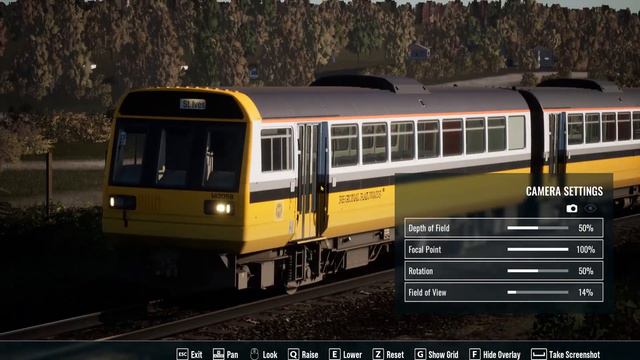
Task: Select the Focal Point row label
Action: pyautogui.click(x=424, y=249)
